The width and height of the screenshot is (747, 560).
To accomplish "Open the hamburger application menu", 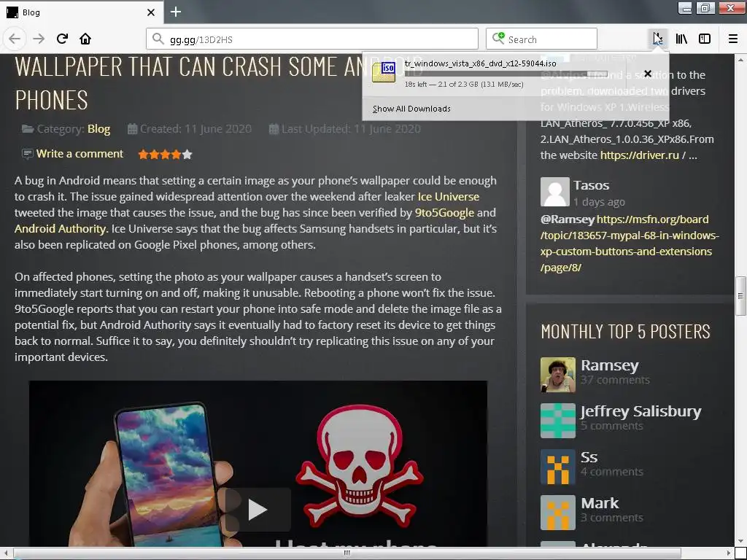I will click(x=733, y=39).
